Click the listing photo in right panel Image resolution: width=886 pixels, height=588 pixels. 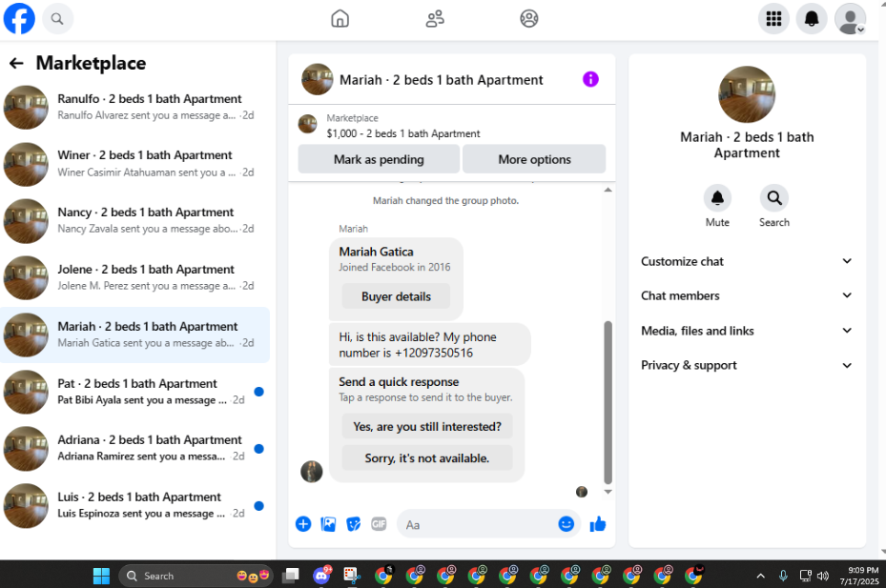[x=747, y=94]
